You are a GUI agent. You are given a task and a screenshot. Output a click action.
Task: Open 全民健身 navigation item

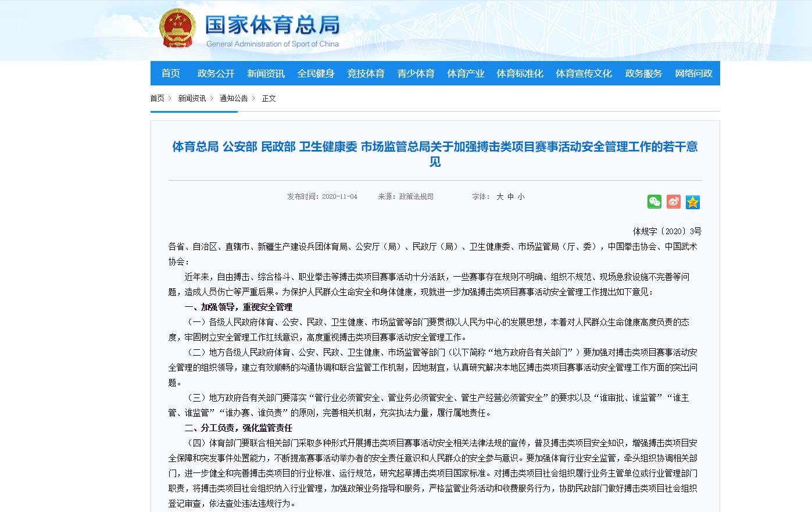[316, 73]
